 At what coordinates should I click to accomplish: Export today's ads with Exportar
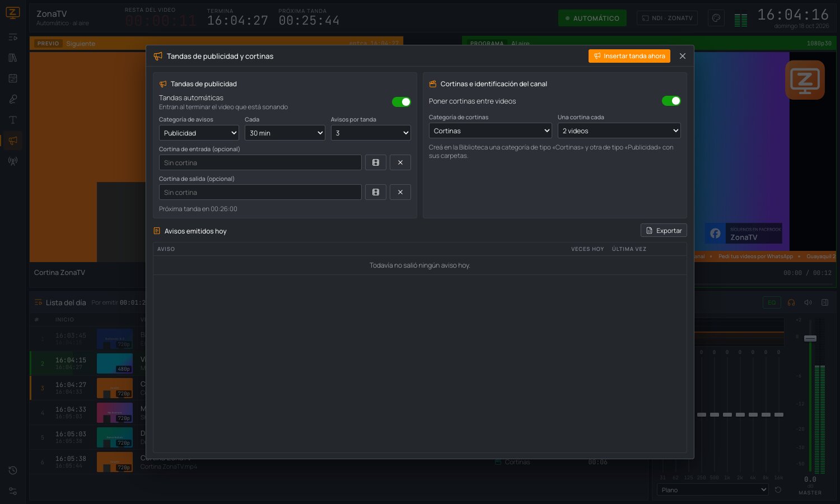point(664,231)
